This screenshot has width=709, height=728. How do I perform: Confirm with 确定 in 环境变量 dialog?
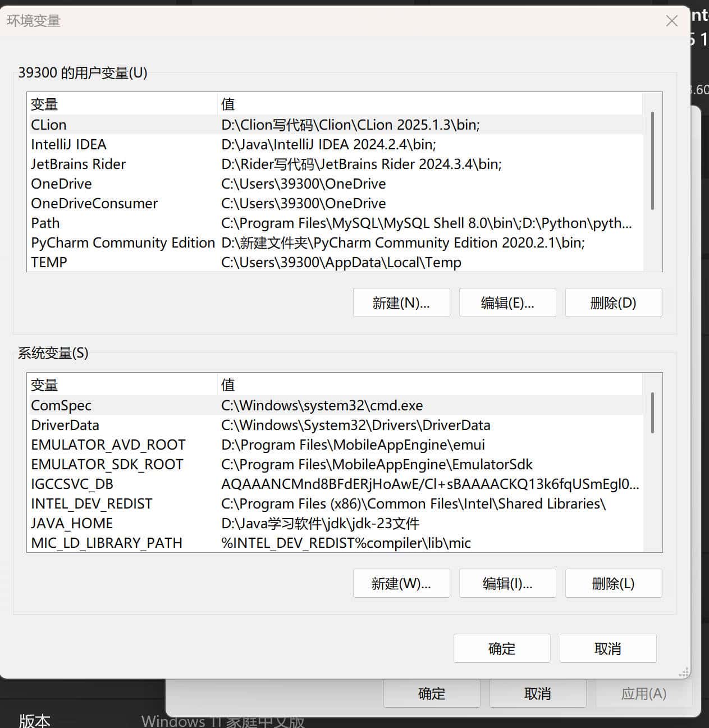(502, 648)
